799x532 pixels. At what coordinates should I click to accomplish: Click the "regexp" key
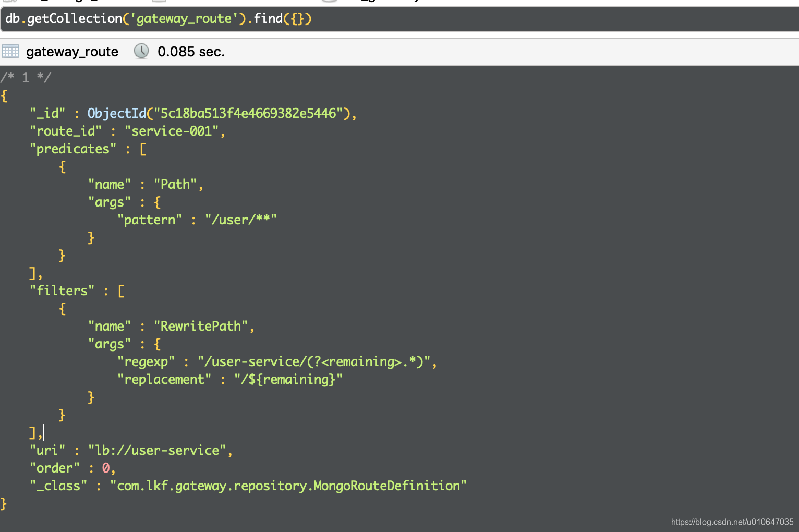point(146,362)
